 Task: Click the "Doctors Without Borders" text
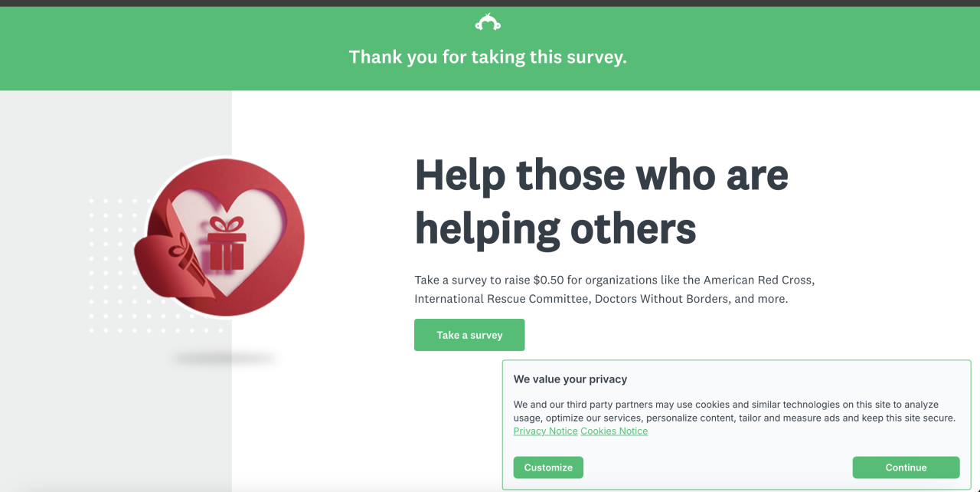(661, 299)
